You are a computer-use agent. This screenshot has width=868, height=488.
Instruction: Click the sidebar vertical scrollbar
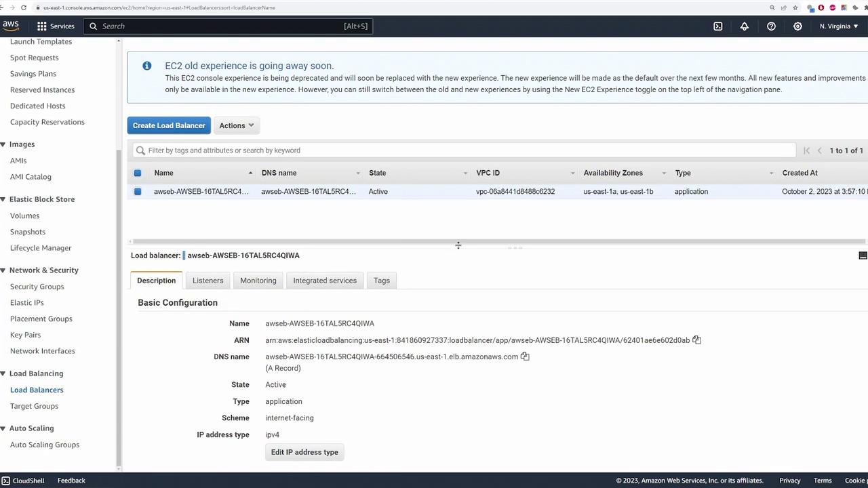point(119,308)
